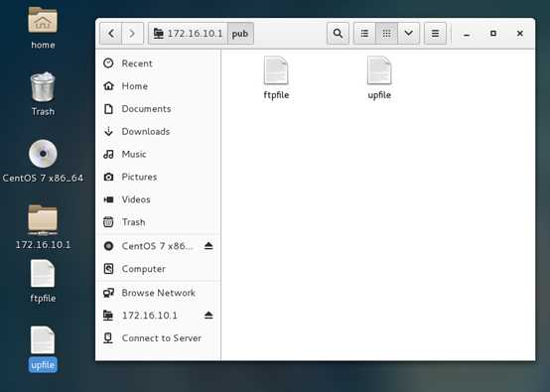Image resolution: width=550 pixels, height=392 pixels.
Task: Go back with the left arrow button
Action: coord(111,34)
